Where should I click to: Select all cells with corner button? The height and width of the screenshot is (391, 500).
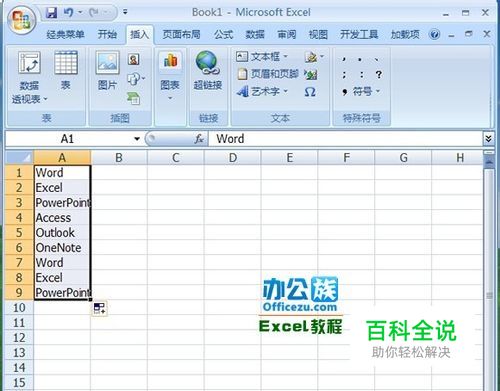(x=19, y=157)
